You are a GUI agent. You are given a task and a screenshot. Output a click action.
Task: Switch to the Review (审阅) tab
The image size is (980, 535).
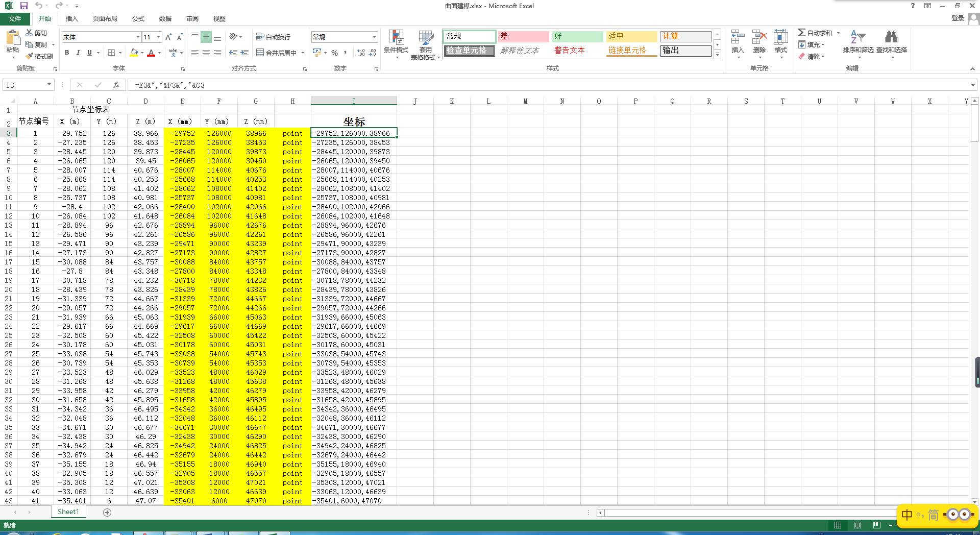[x=192, y=18]
